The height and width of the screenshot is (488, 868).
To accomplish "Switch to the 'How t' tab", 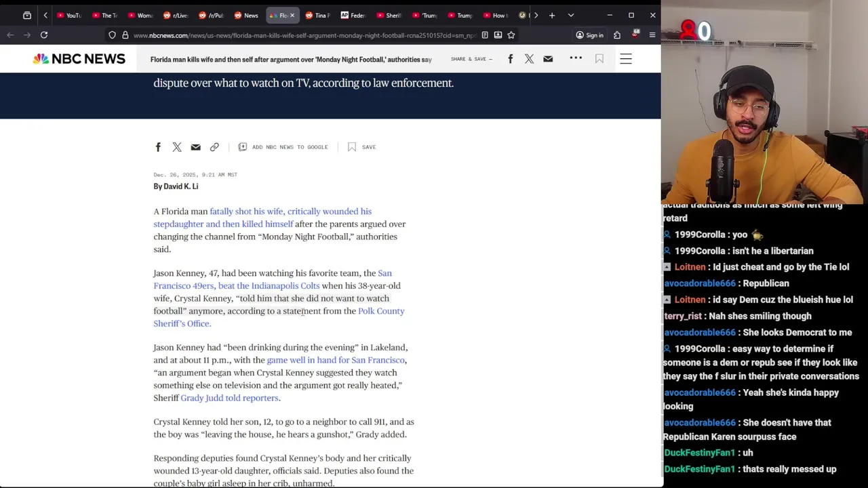I will [x=496, y=15].
